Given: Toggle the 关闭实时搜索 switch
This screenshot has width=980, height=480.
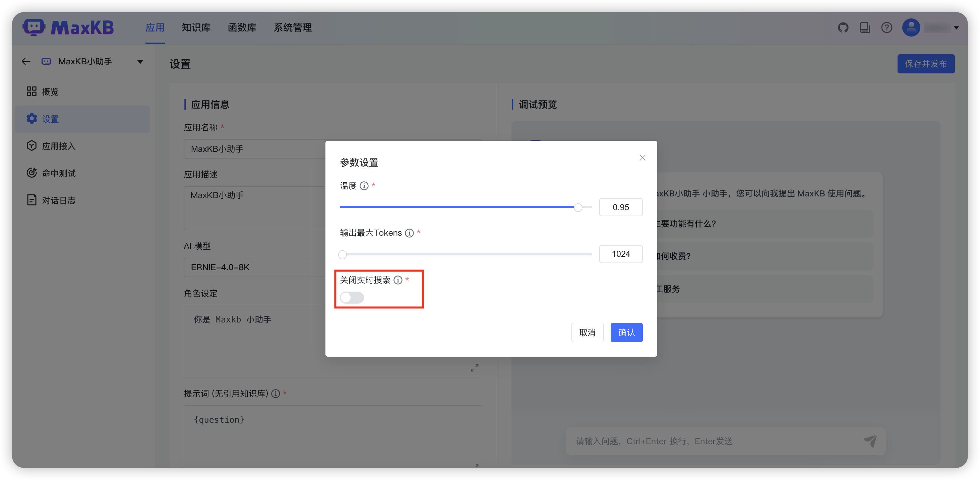Looking at the screenshot, I should tap(352, 297).
